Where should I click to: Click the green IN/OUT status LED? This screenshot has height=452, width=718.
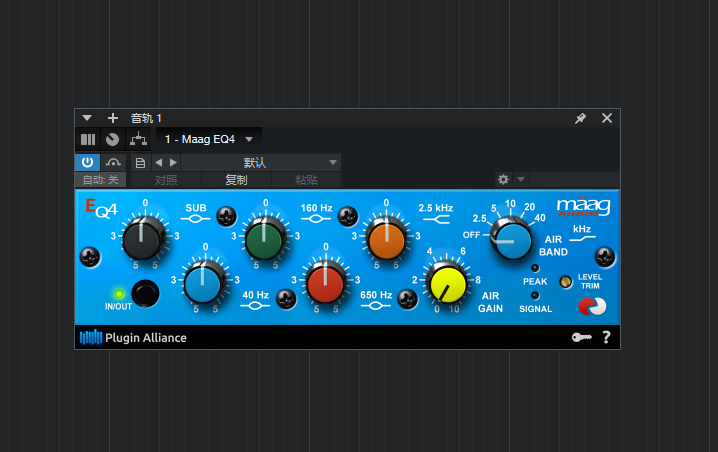(119, 294)
